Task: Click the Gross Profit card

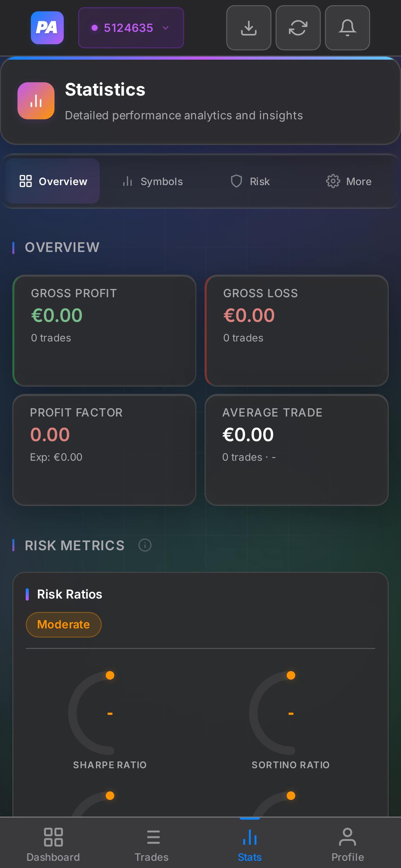Action: click(104, 330)
